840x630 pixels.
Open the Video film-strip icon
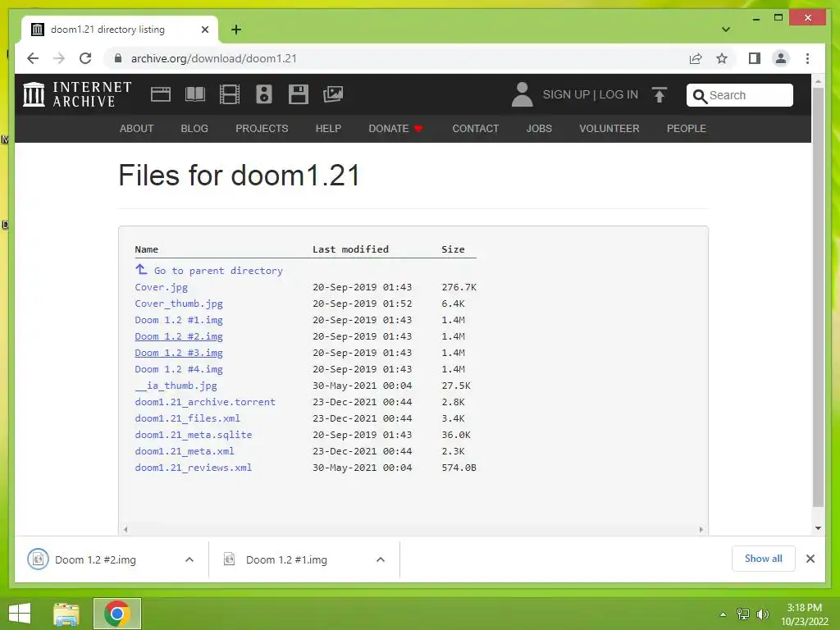230,94
